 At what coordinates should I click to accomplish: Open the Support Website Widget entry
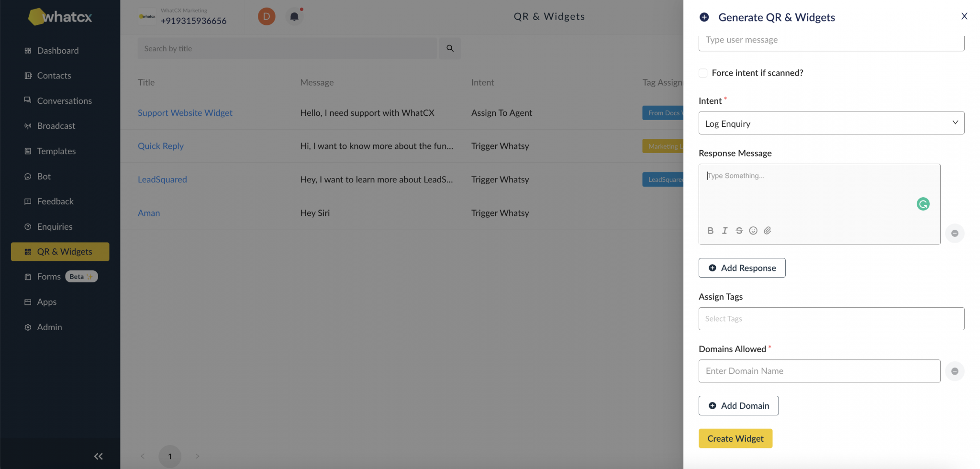pyautogui.click(x=185, y=112)
